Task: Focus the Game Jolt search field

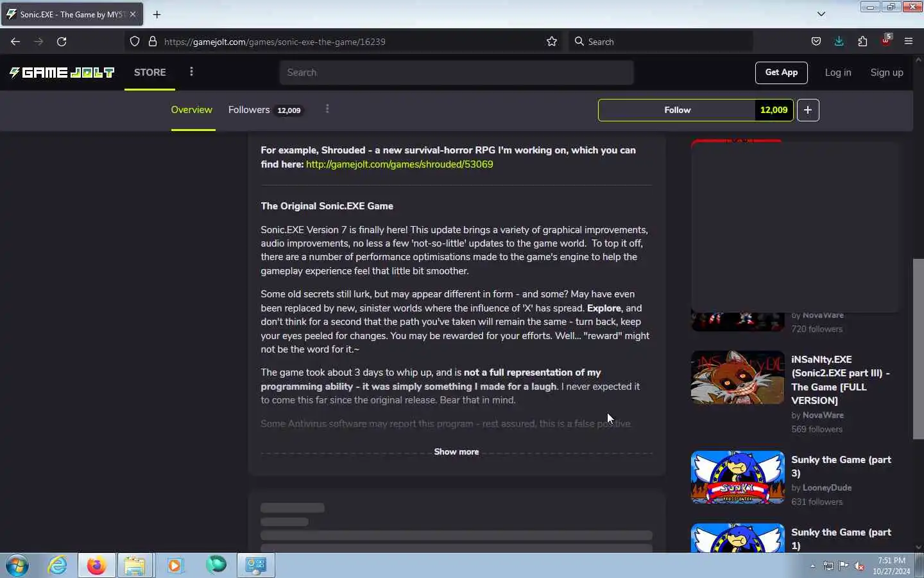Action: click(456, 73)
